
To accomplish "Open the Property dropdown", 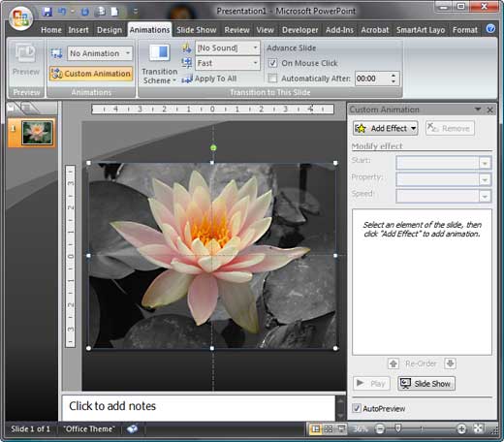I will pyautogui.click(x=485, y=179).
